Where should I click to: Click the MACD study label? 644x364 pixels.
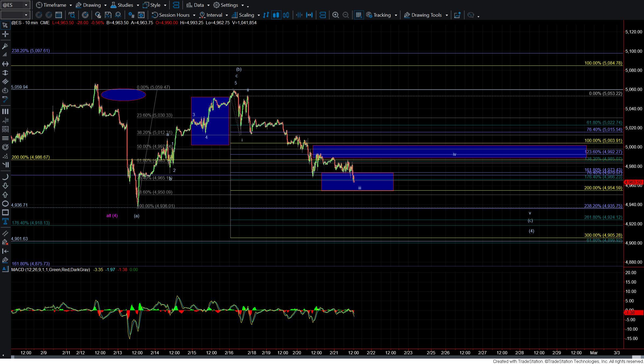[51, 270]
